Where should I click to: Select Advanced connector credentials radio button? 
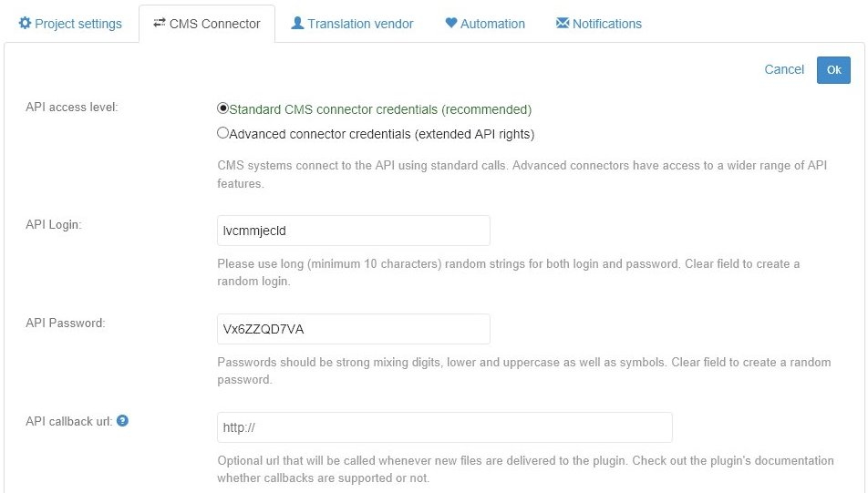click(x=222, y=133)
